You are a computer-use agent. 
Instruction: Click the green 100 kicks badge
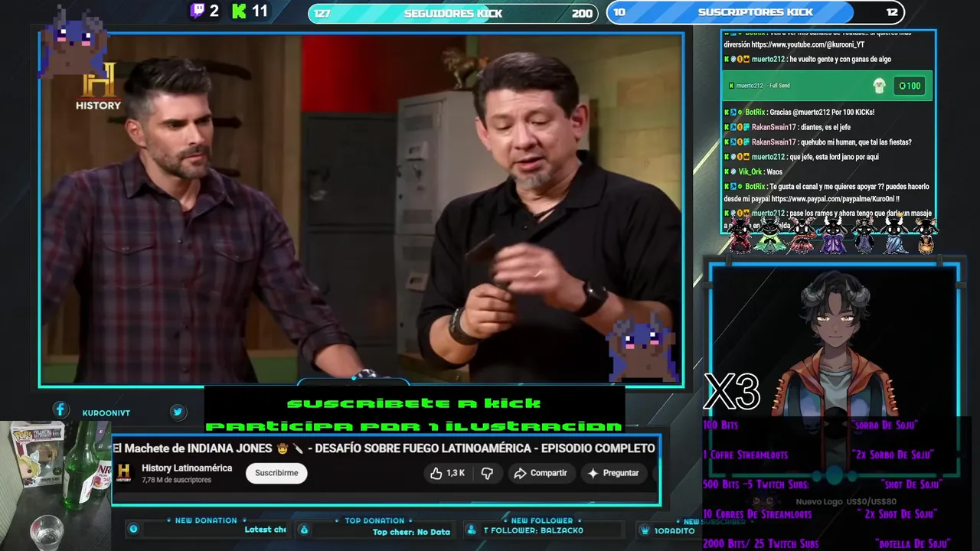pos(910,86)
